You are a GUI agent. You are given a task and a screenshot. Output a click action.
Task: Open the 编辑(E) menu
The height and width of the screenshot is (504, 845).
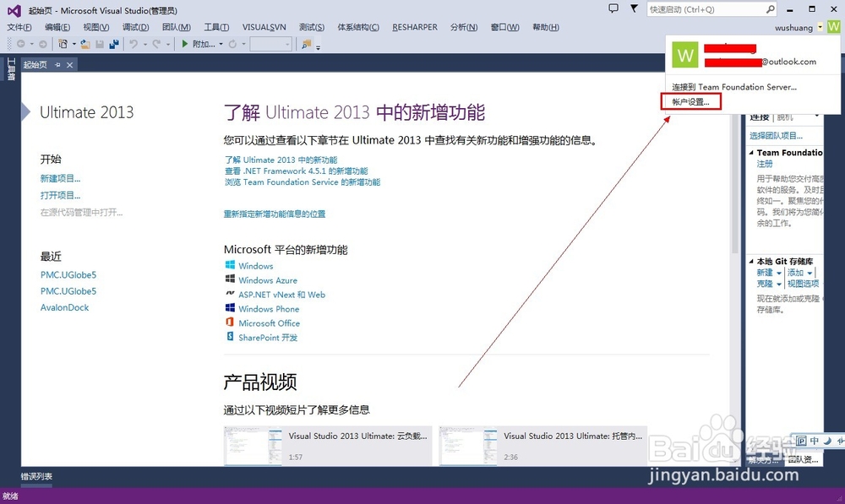coord(57,27)
